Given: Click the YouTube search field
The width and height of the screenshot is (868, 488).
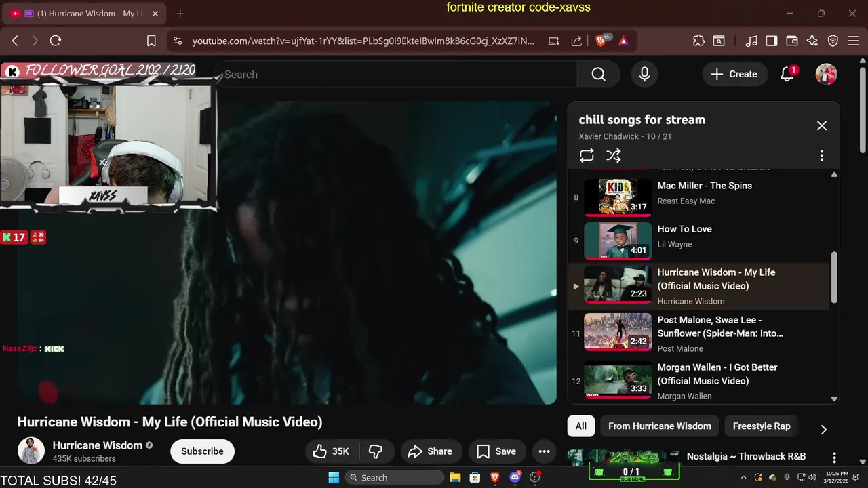Looking at the screenshot, I should pyautogui.click(x=395, y=75).
